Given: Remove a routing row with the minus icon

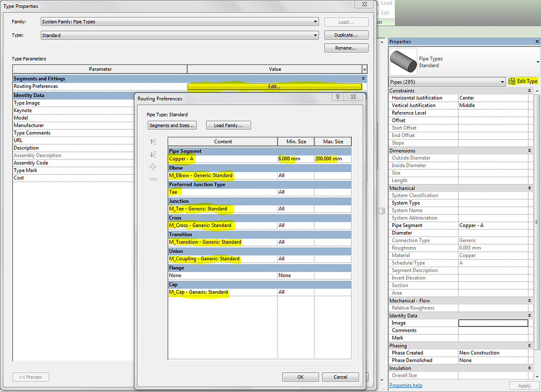Looking at the screenshot, I should pyautogui.click(x=153, y=178).
